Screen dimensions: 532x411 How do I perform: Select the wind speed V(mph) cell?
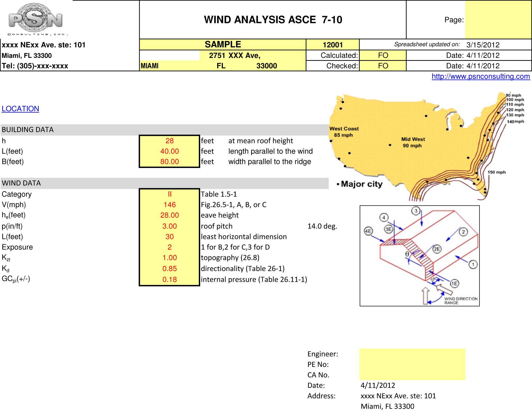[x=169, y=205]
